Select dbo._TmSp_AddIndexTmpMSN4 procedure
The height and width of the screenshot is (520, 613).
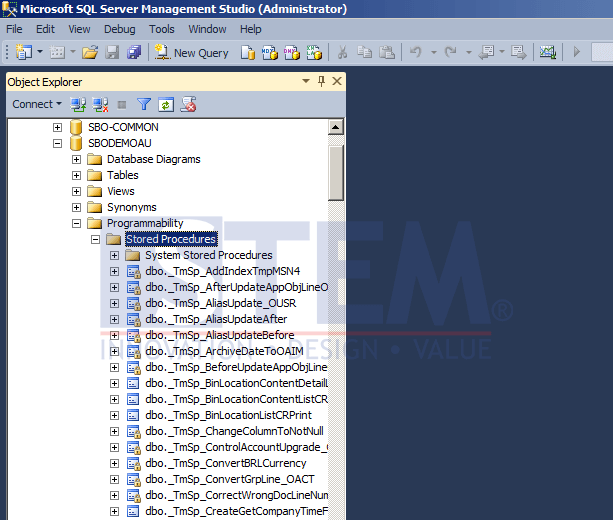tap(222, 271)
